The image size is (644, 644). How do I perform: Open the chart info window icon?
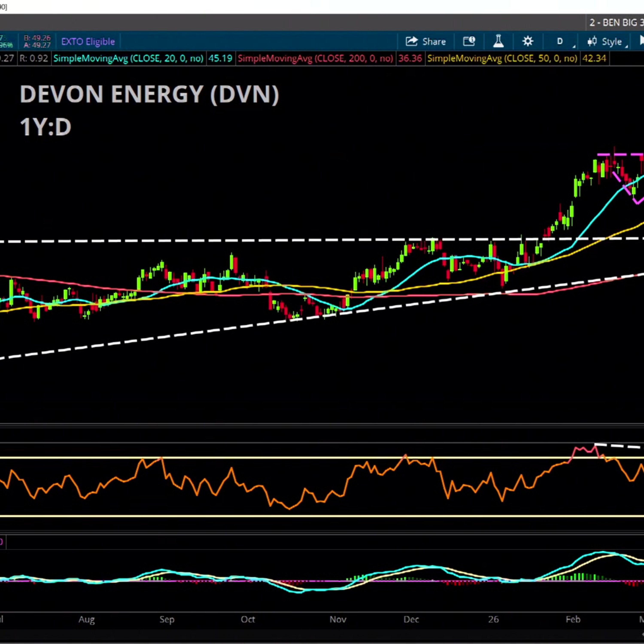(469, 41)
